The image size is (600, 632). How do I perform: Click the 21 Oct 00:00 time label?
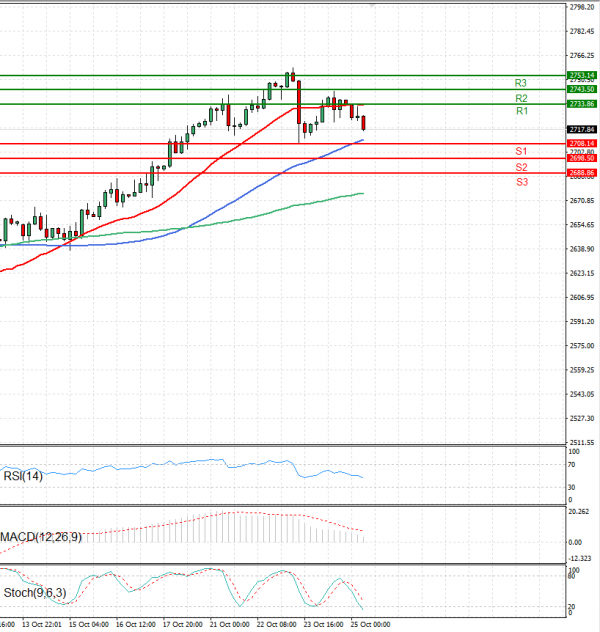(x=229, y=624)
